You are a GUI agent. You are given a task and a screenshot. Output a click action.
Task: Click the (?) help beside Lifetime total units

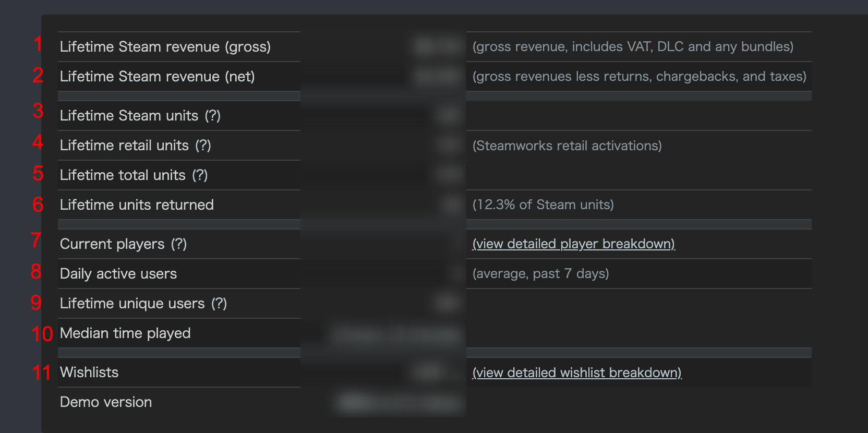tap(200, 175)
